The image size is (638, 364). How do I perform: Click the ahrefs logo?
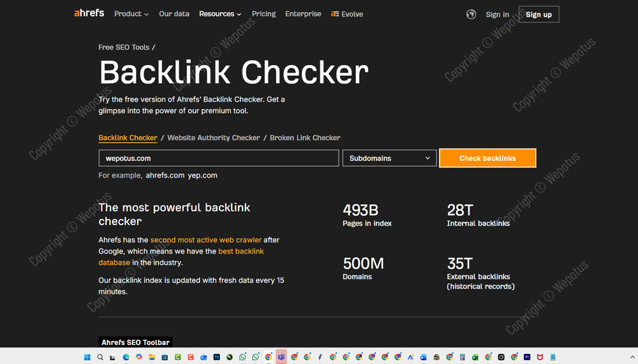[x=89, y=13]
